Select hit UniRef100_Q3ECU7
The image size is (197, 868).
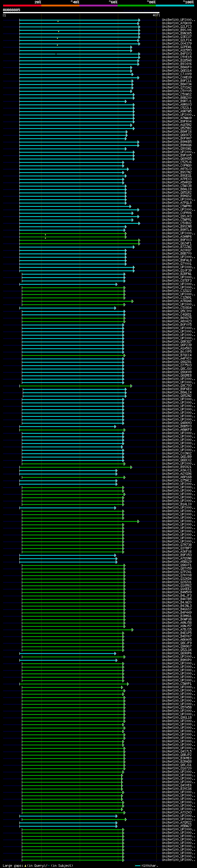click(x=177, y=37)
